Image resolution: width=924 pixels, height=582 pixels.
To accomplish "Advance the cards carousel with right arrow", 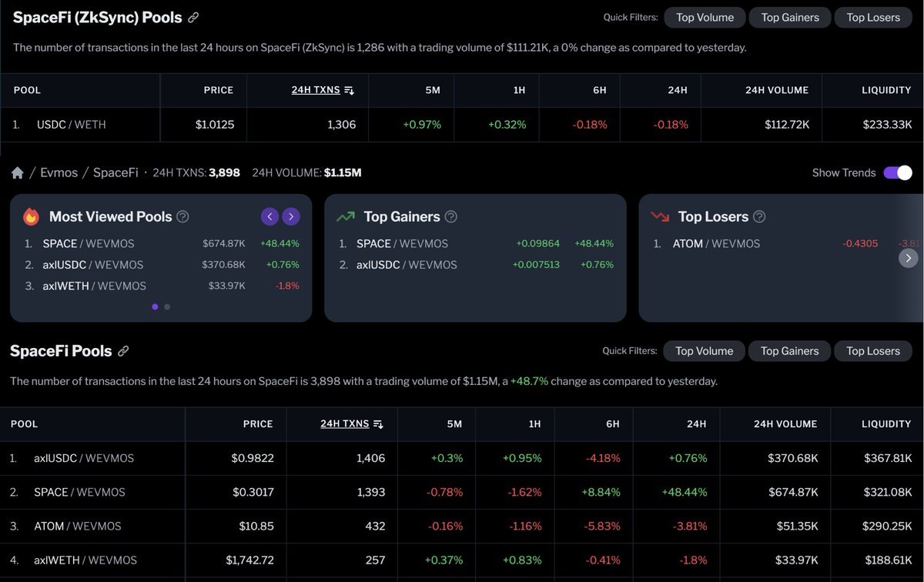I will [909, 258].
